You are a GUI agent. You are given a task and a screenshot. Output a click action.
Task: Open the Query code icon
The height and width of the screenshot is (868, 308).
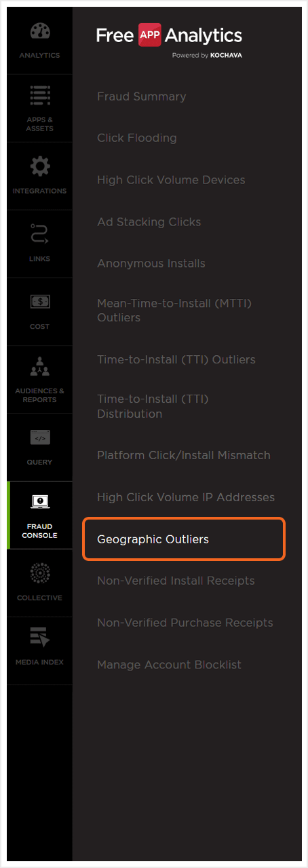(39, 437)
